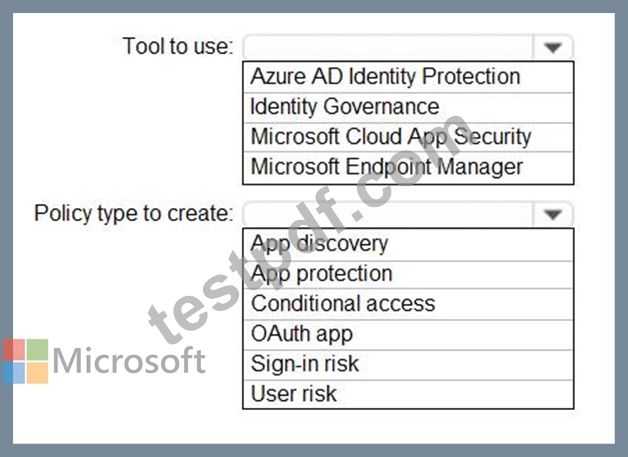
Task: Select Azure AD Identity Protection option
Action: point(408,77)
